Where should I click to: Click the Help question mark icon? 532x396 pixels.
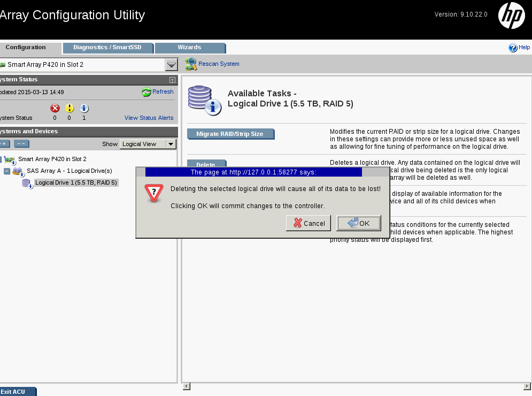coord(513,48)
